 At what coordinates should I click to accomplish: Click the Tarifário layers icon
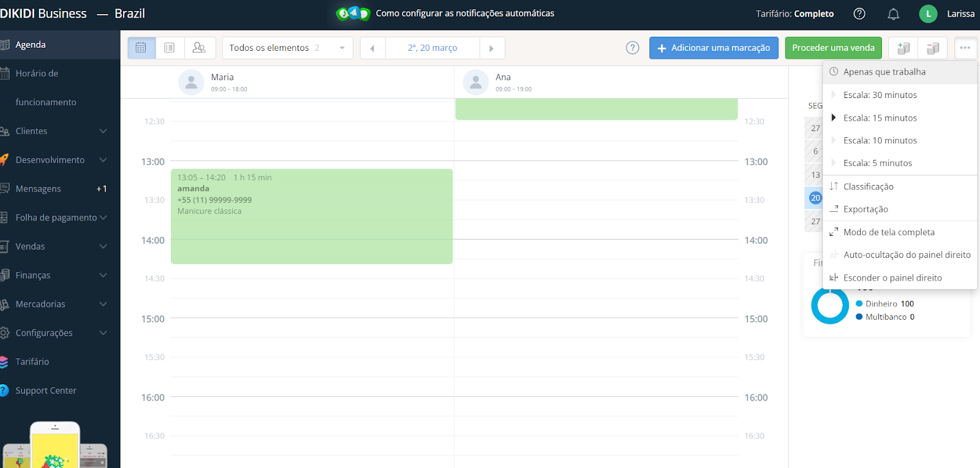pos(4,361)
